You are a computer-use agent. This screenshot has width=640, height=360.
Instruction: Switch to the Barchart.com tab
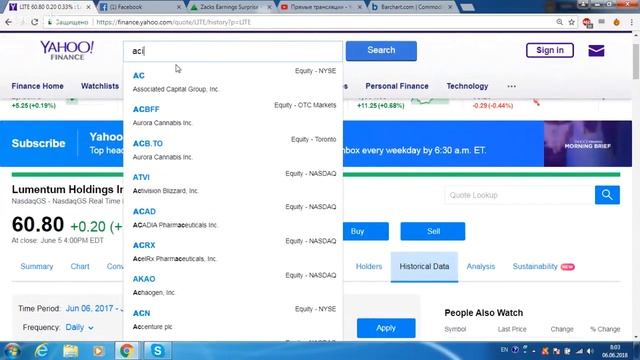click(411, 7)
